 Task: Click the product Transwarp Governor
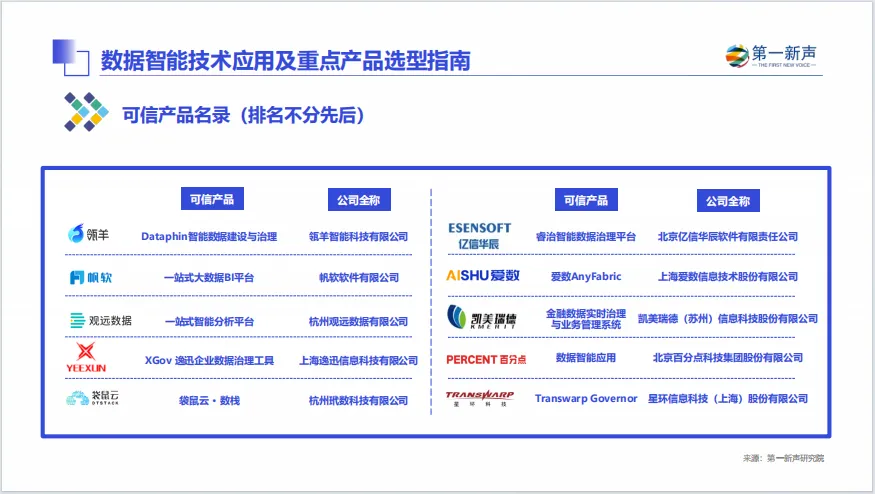point(586,399)
